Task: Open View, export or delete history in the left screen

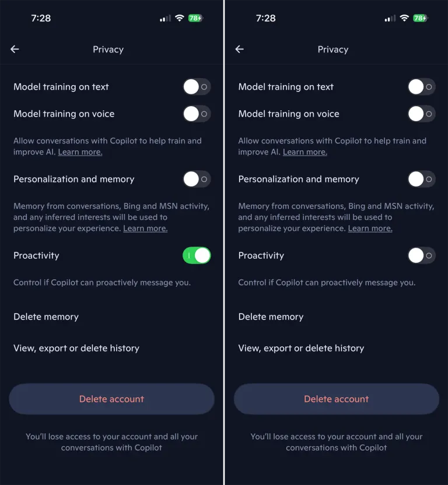Action: click(x=76, y=349)
